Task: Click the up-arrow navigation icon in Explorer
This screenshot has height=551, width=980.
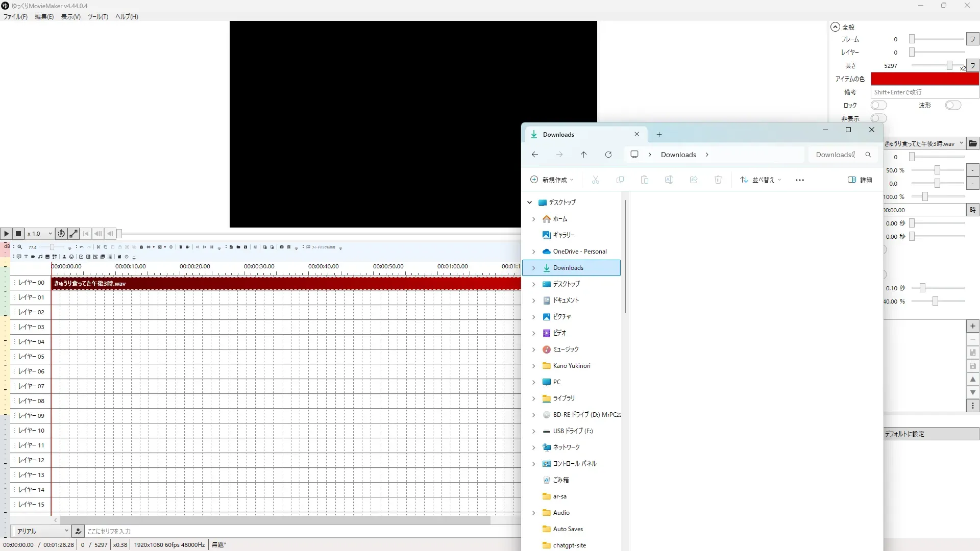Action: pyautogui.click(x=584, y=155)
